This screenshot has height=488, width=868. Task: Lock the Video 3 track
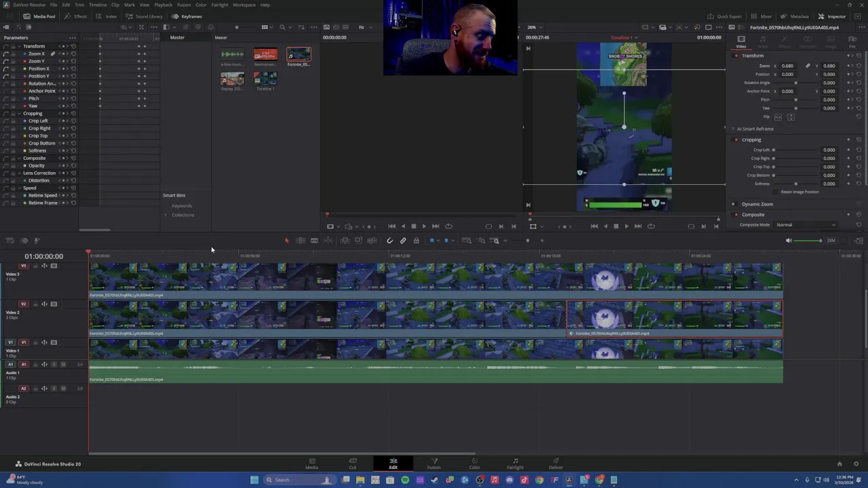(35, 266)
